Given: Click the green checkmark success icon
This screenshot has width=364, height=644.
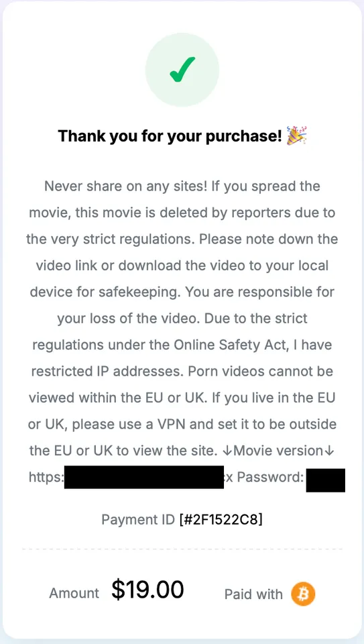Looking at the screenshot, I should point(182,69).
